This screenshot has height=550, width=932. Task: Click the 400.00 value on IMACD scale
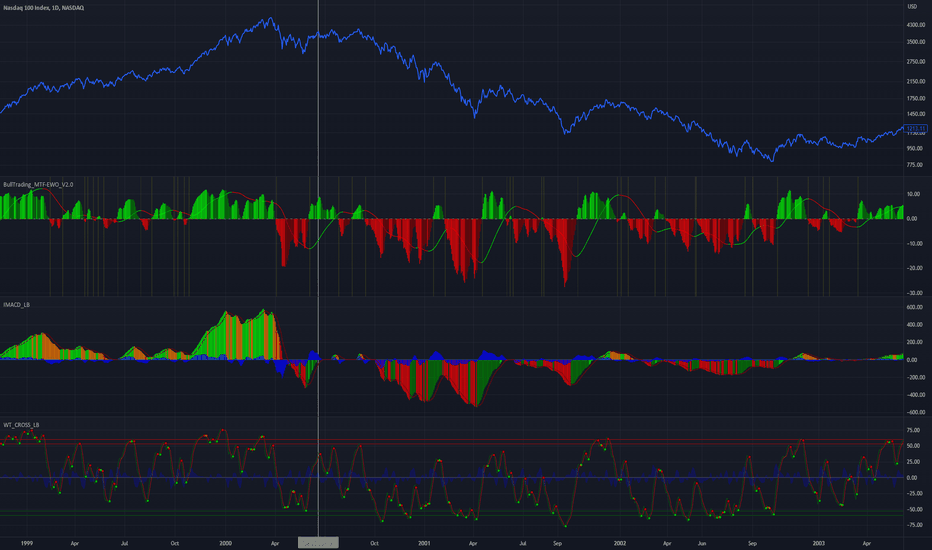915,325
